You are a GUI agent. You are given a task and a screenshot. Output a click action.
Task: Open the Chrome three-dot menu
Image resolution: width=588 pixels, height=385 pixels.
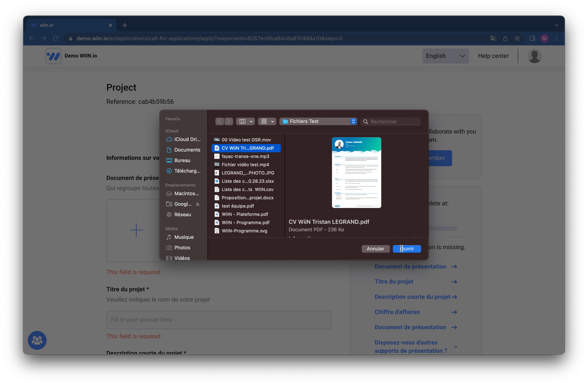557,38
